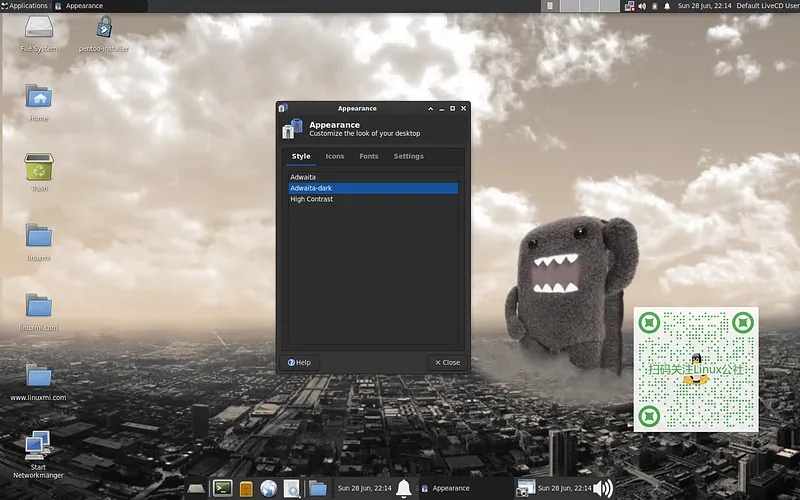The height and width of the screenshot is (500, 800).
Task: Click the Help button
Action: [299, 362]
